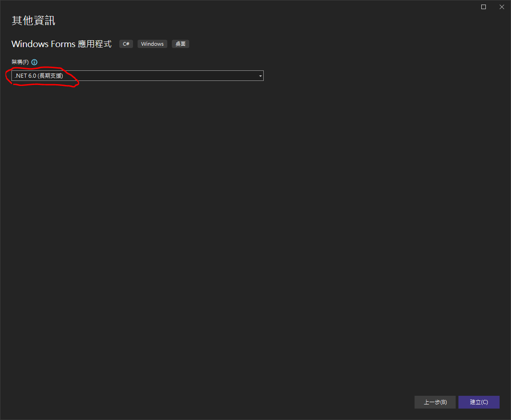Click the Windows Forms 應用程式 title
511x420 pixels.
(x=62, y=44)
